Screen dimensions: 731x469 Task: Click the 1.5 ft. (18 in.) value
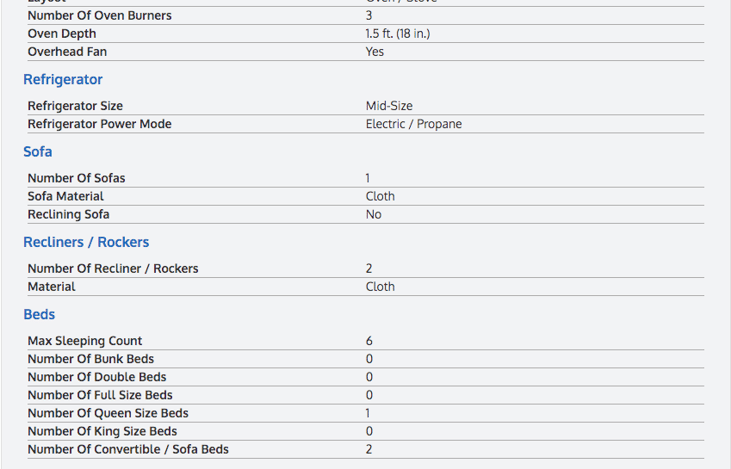[x=398, y=34]
